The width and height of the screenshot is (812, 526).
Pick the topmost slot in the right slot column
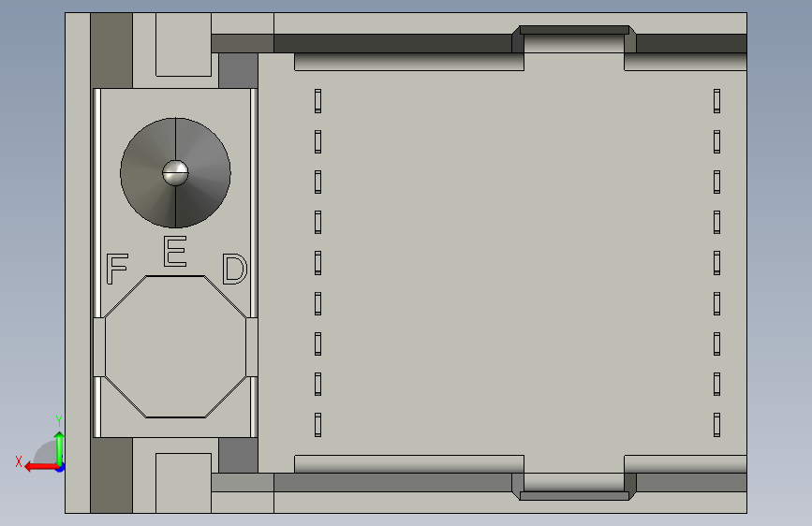click(x=716, y=101)
